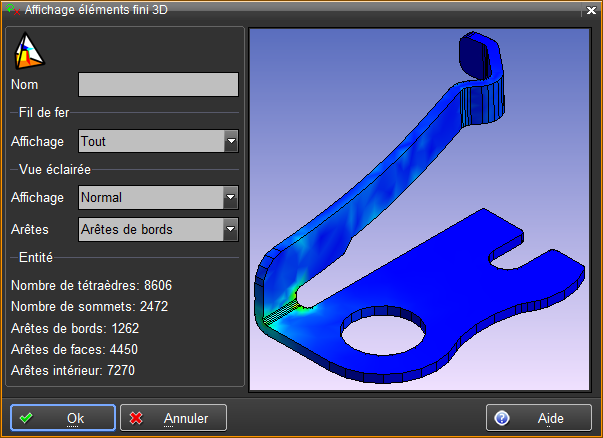Select the text Arêtes intérieur: 7270
The image size is (603, 438).
[73, 370]
